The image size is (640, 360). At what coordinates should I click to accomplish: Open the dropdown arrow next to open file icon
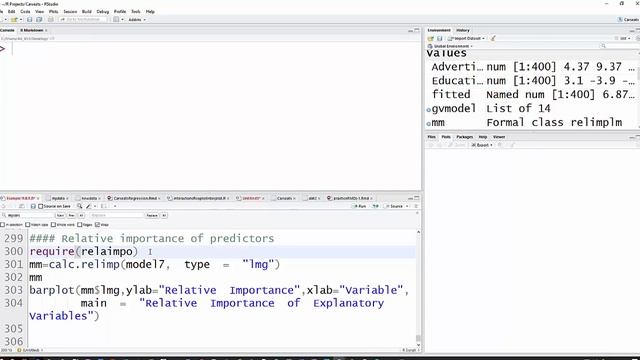pos(20,20)
